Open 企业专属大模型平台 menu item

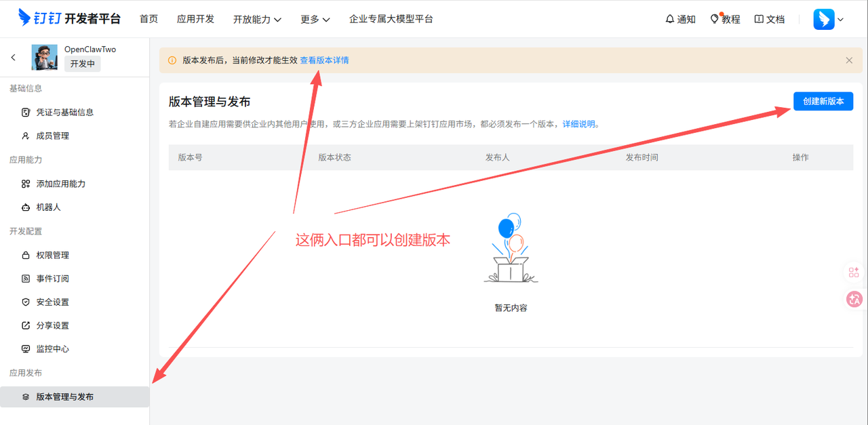coord(391,19)
